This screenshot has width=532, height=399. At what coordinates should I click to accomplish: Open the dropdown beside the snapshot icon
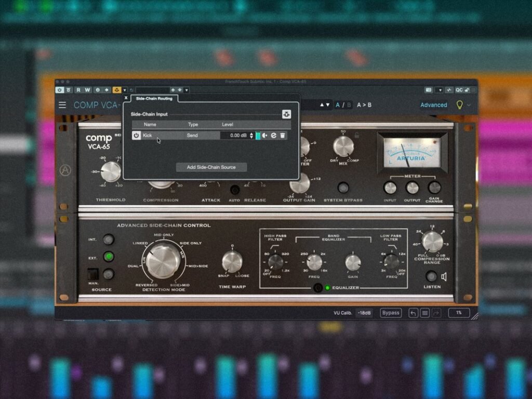click(440, 90)
